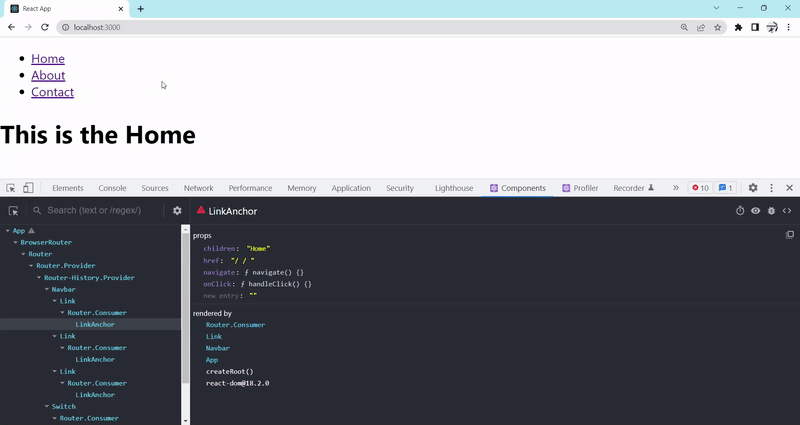
Task: Click the Contact navigation link
Action: point(53,92)
